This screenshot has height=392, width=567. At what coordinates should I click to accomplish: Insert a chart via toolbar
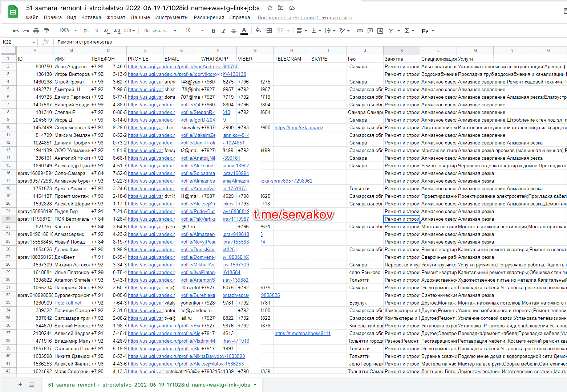pyautogui.click(x=380, y=31)
